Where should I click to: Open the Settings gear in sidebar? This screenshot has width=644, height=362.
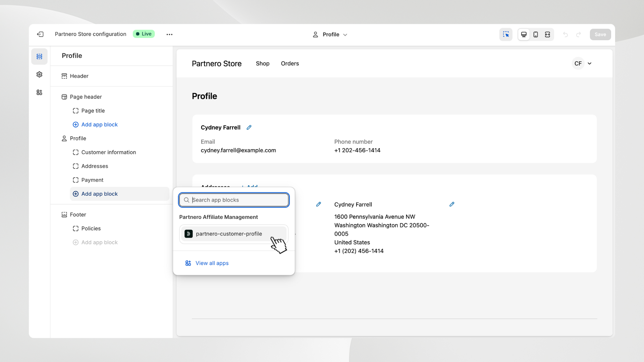click(39, 74)
